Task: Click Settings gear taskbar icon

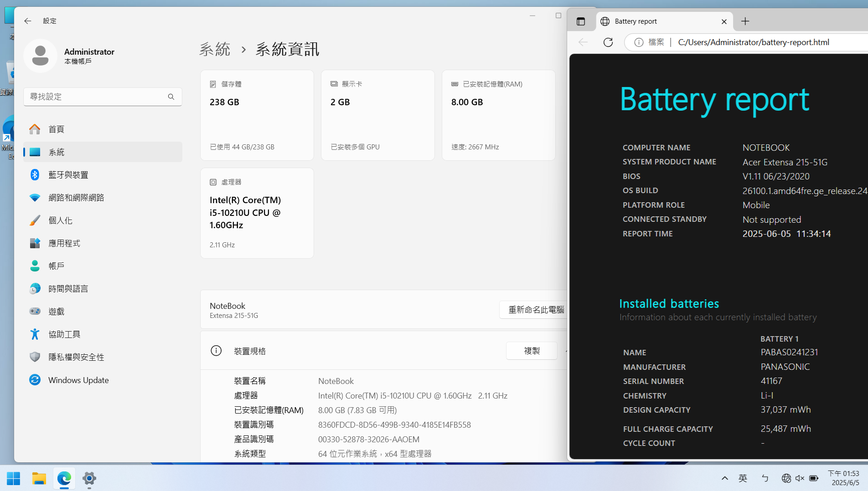Action: click(x=89, y=478)
